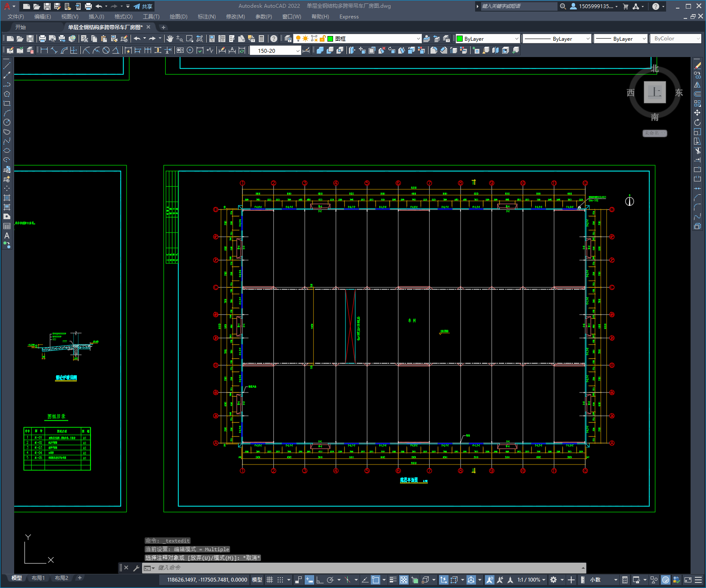Click the customize command line wrench icon
This screenshot has width=706, height=588.
[136, 568]
